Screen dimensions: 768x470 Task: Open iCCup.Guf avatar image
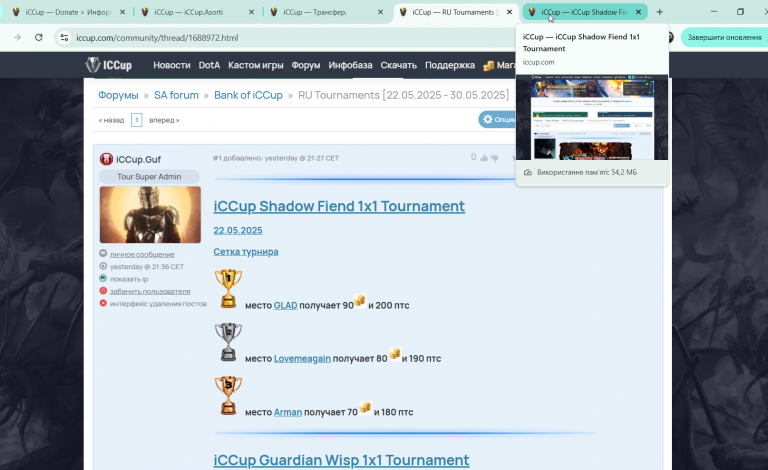click(150, 214)
